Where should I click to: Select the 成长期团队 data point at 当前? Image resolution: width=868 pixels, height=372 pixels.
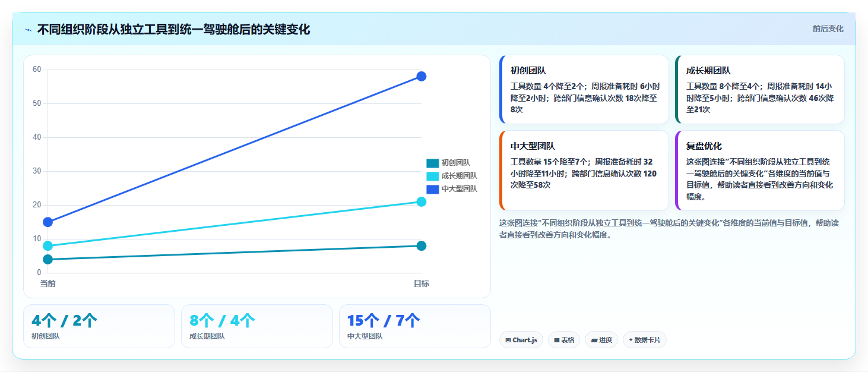pyautogui.click(x=48, y=246)
